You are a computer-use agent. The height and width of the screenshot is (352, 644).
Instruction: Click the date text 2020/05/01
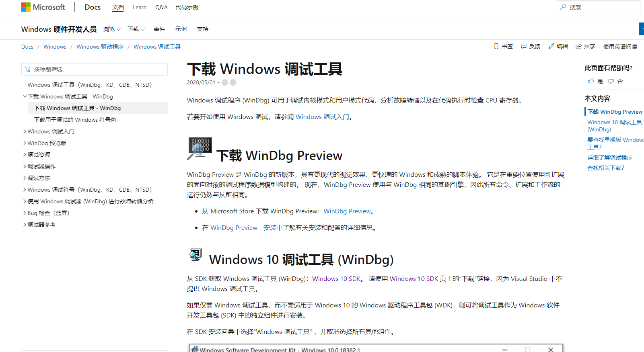(201, 82)
